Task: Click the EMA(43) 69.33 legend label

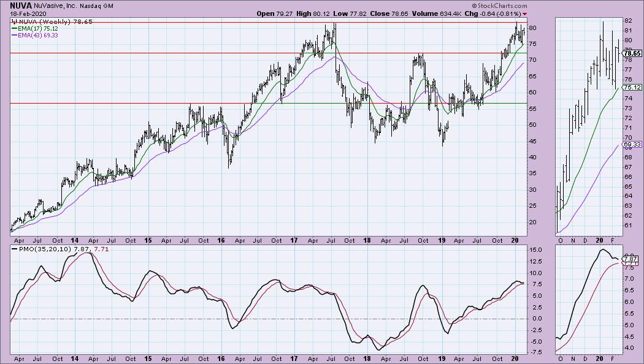Action: click(37, 36)
